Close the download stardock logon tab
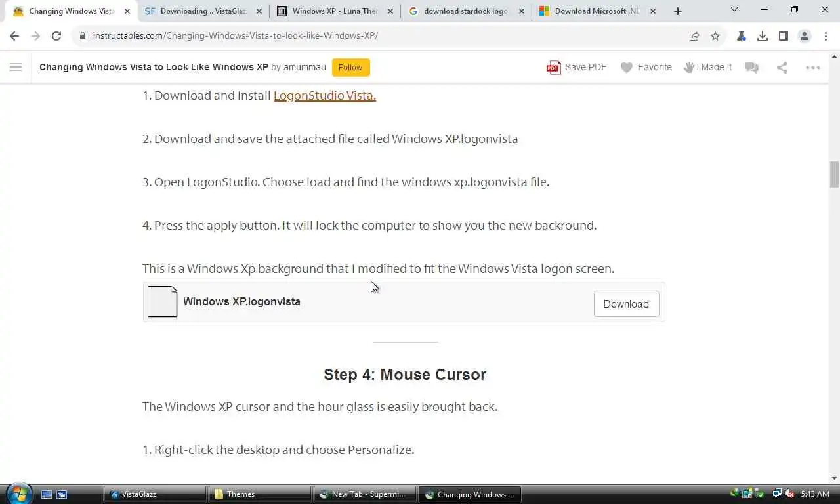840x504 pixels. [x=523, y=11]
